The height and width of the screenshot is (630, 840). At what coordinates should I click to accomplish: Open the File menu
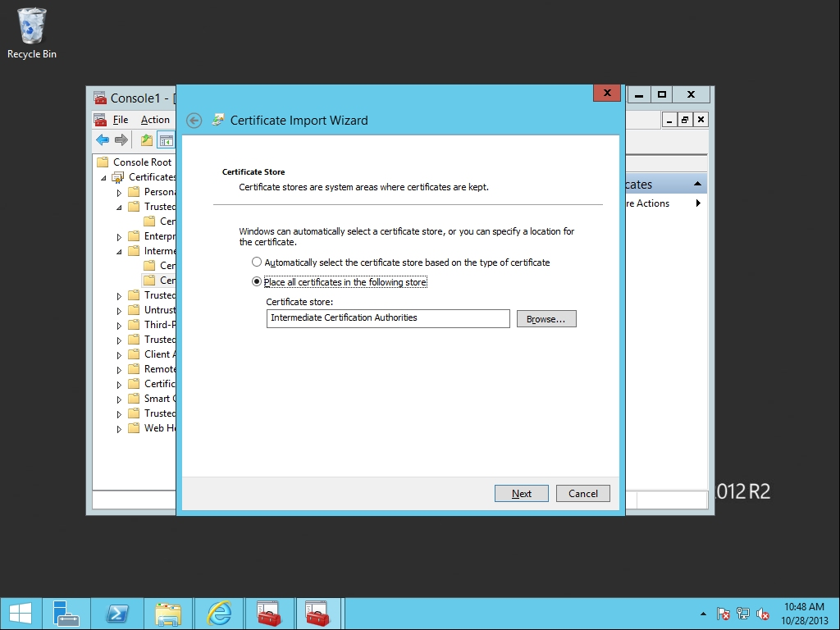tap(121, 120)
